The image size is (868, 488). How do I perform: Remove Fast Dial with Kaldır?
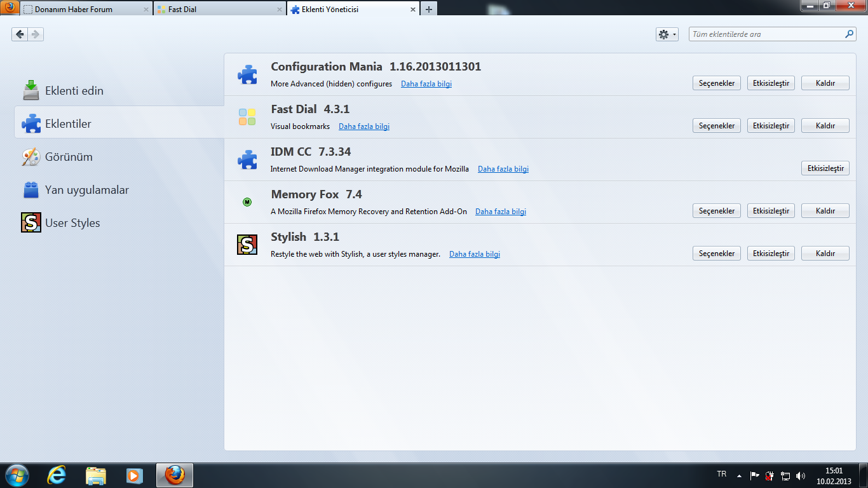[x=825, y=126]
